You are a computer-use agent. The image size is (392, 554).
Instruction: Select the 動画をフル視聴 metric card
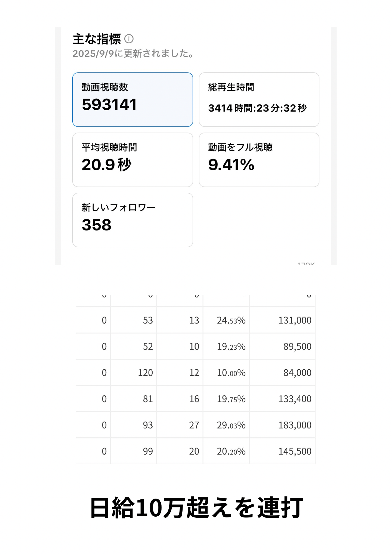point(259,160)
